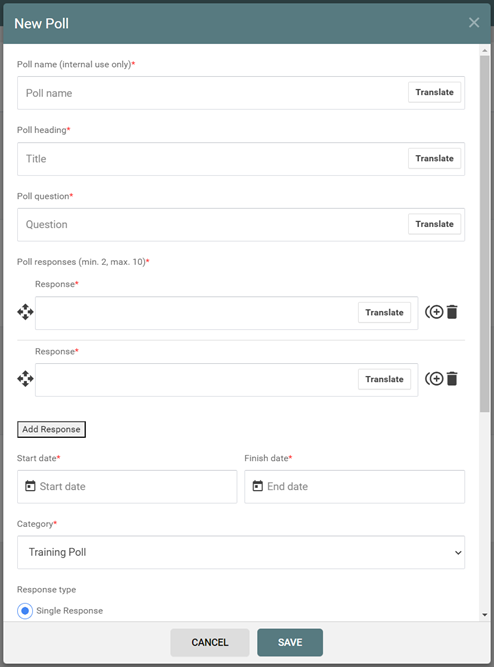
Task: Save the new poll
Action: click(x=290, y=642)
